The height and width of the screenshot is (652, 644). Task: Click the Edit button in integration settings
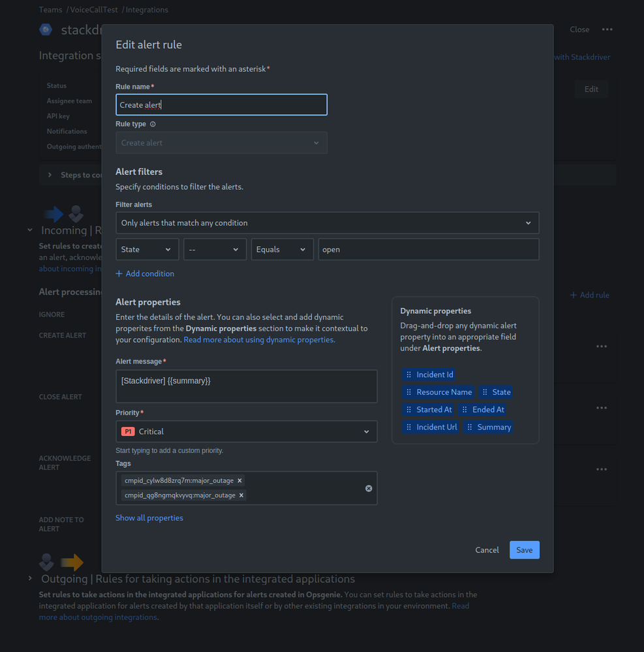[x=591, y=89]
